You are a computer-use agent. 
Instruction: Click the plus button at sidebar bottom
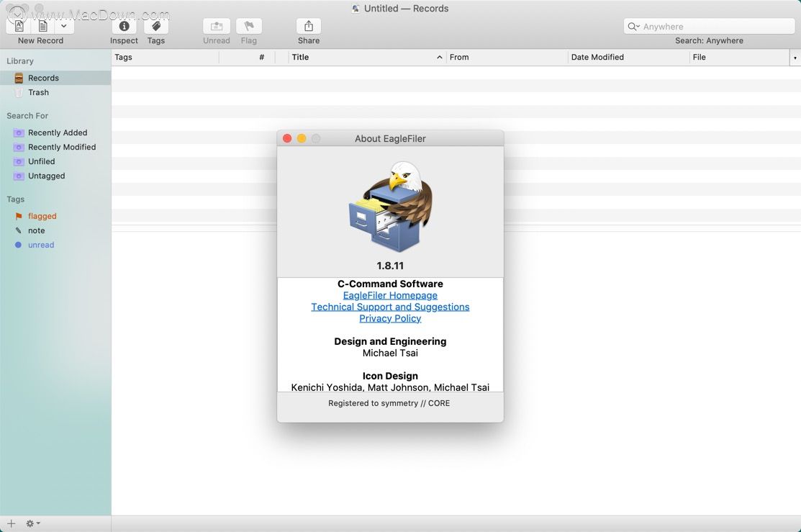[12, 523]
